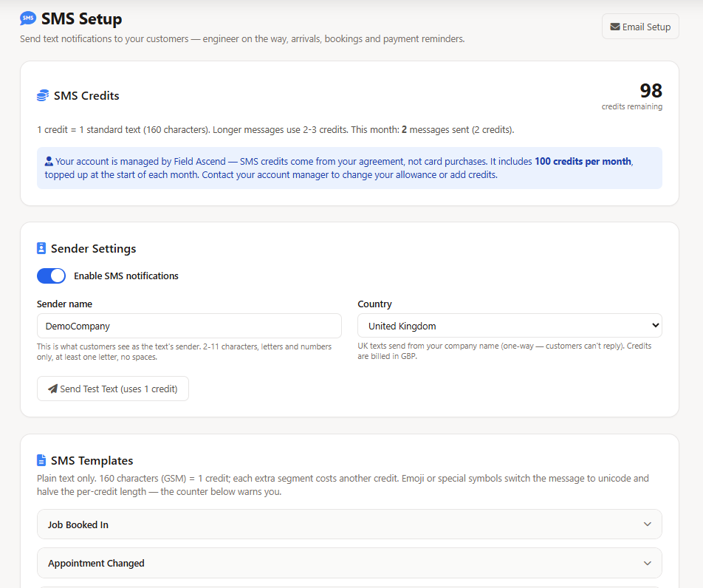Click the SMS speech bubble icon
703x588 pixels.
(28, 18)
